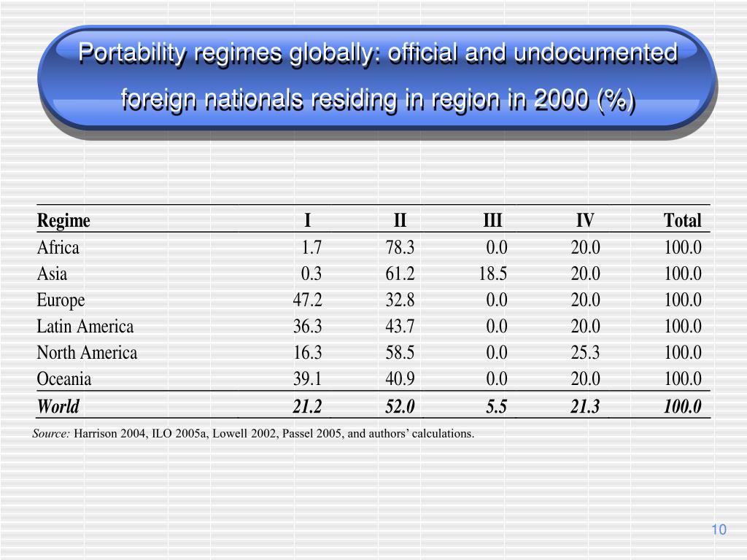Click Africa's value 1.7
The image size is (747, 560).
click(x=311, y=248)
